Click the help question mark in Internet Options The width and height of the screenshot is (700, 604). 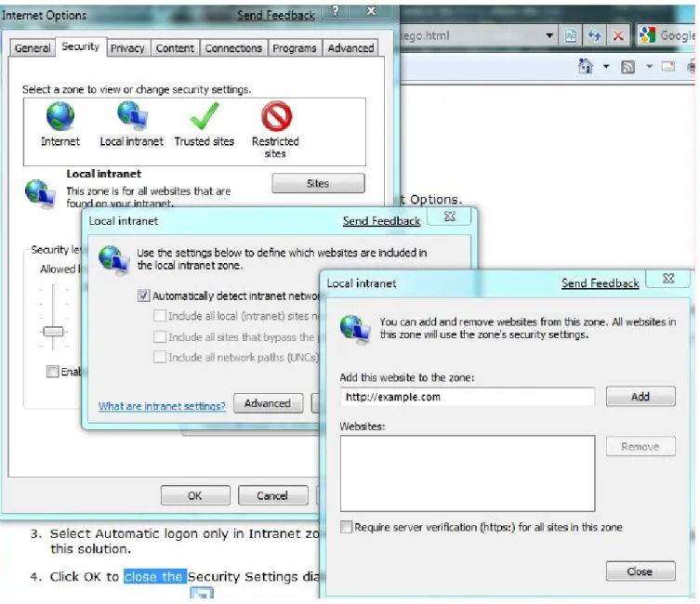click(x=336, y=11)
